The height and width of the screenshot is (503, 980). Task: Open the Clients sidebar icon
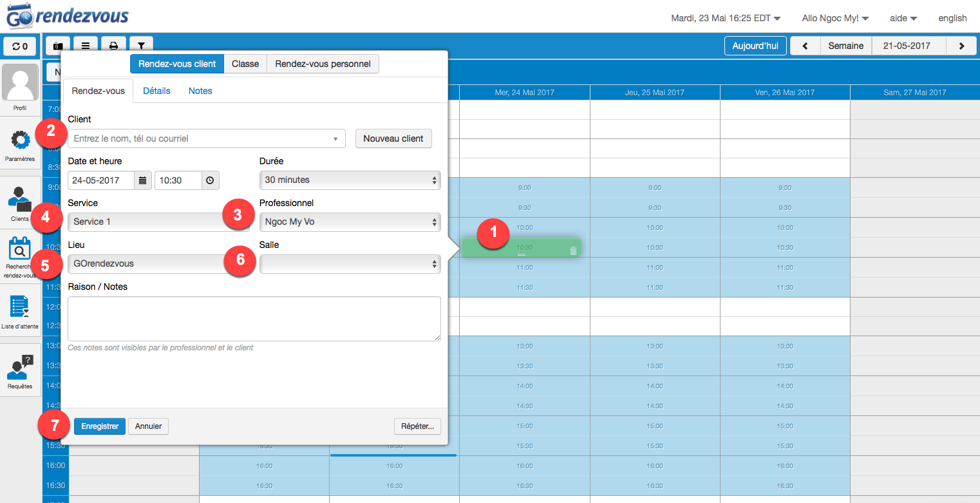point(20,199)
